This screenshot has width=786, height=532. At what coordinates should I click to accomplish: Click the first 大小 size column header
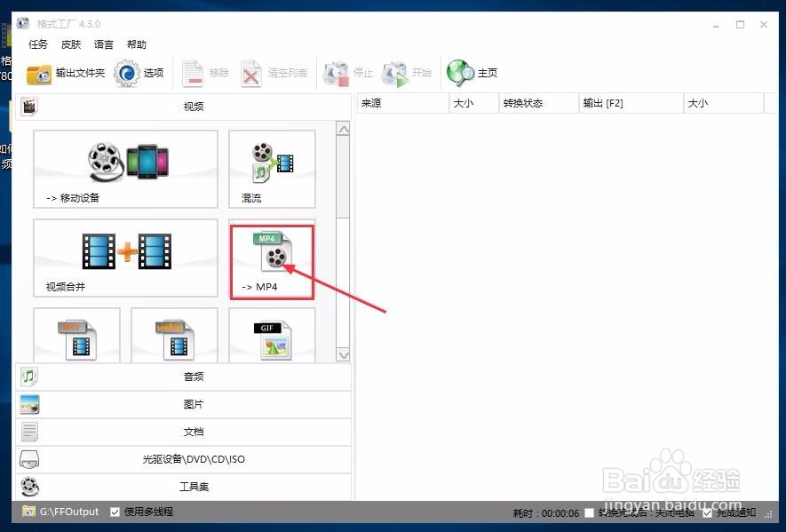click(473, 103)
